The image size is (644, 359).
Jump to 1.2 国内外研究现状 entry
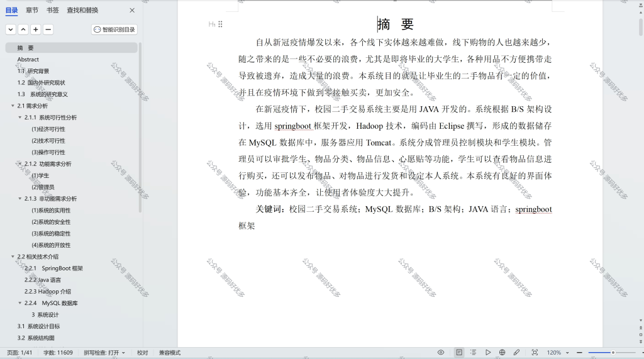pos(41,82)
